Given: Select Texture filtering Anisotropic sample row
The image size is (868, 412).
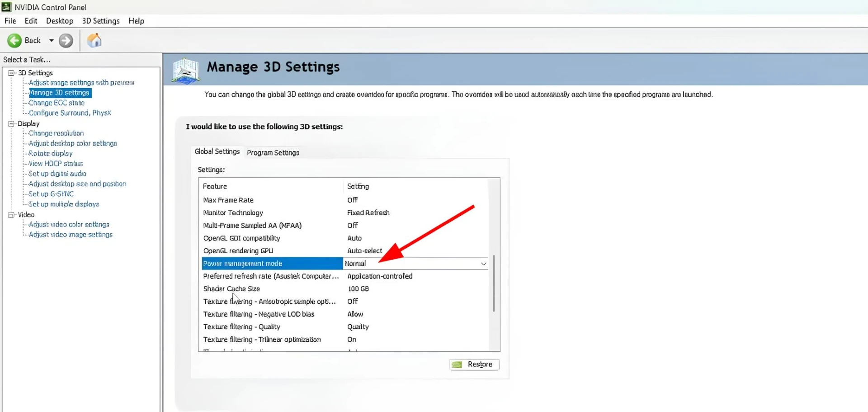Looking at the screenshot, I should (x=345, y=302).
